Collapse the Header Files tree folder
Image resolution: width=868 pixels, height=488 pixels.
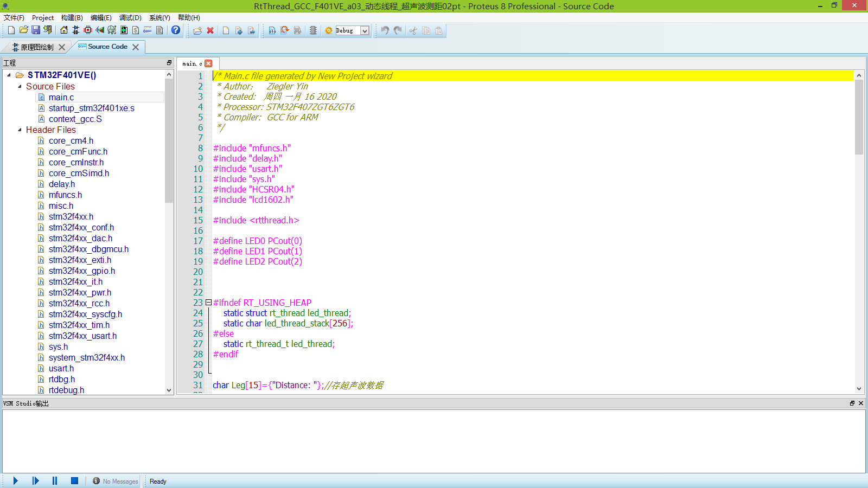(20, 130)
